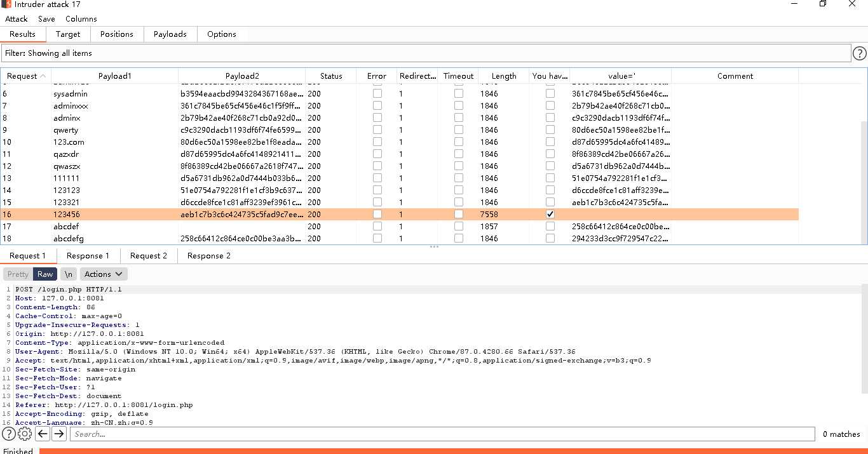The width and height of the screenshot is (868, 454).
Task: Toggle Timeout checkbox for abcdef row
Action: pyautogui.click(x=459, y=226)
